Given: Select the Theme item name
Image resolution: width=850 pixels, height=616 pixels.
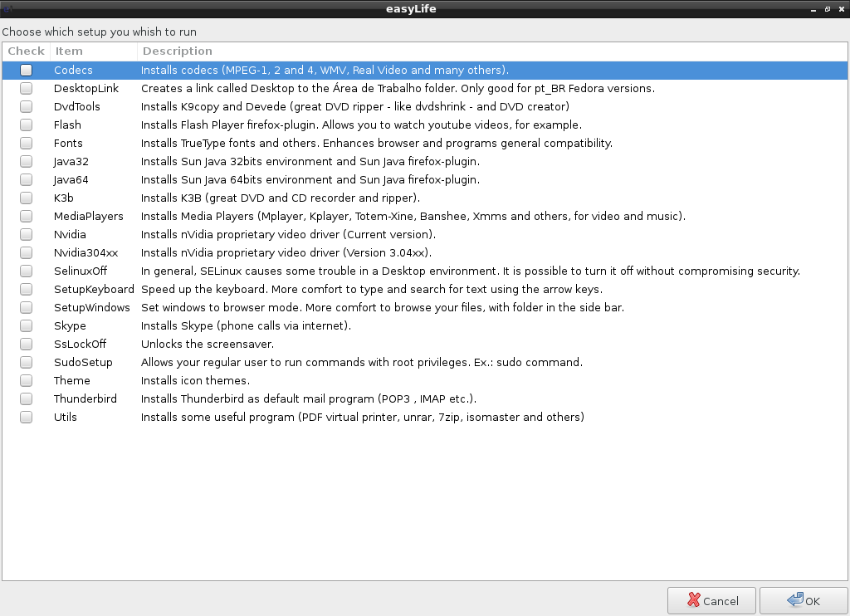Looking at the screenshot, I should click(71, 381).
